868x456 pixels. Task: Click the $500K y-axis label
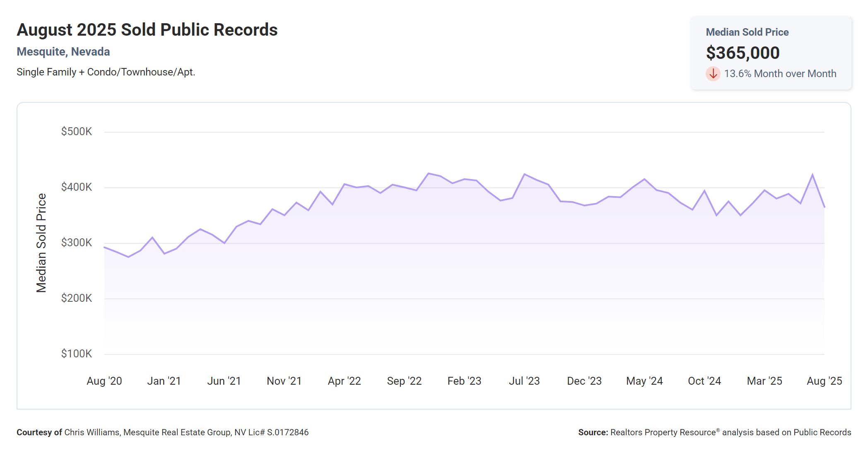point(77,132)
